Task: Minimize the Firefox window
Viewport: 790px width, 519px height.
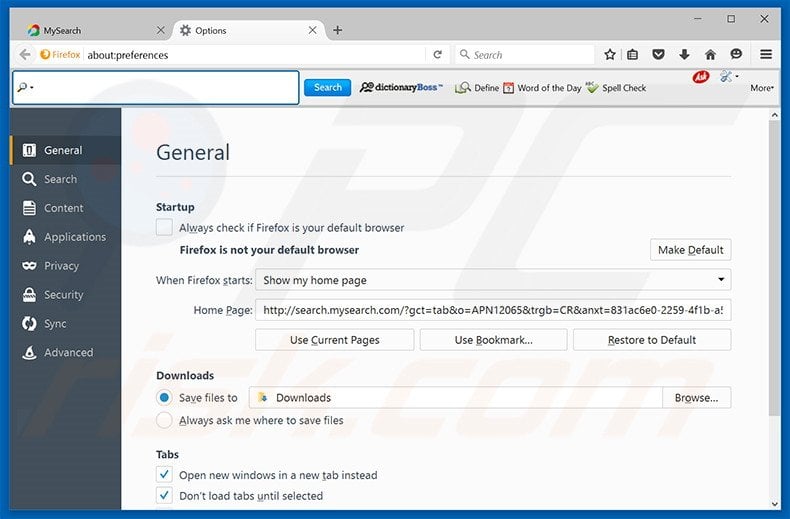Action: pos(698,19)
